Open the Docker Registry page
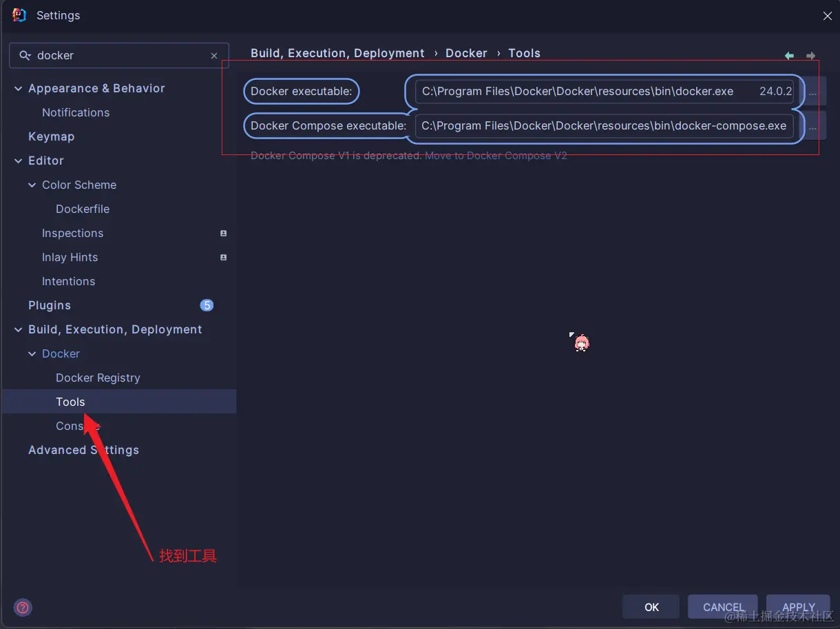This screenshot has width=840, height=629. tap(98, 378)
